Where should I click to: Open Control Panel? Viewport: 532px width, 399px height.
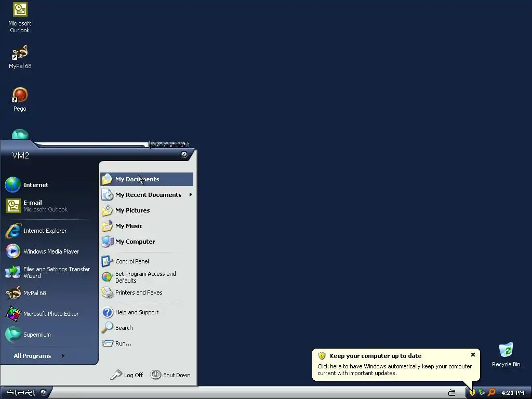pos(147,261)
